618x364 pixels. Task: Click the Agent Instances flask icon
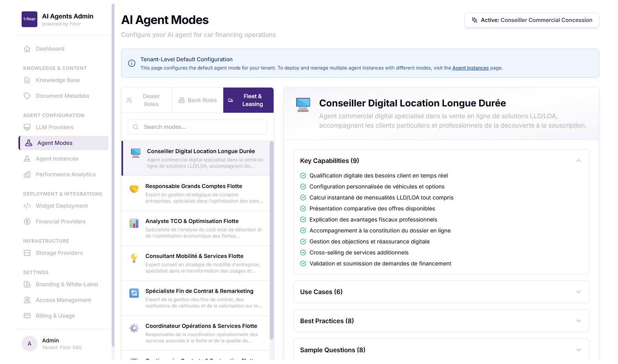[x=27, y=159]
